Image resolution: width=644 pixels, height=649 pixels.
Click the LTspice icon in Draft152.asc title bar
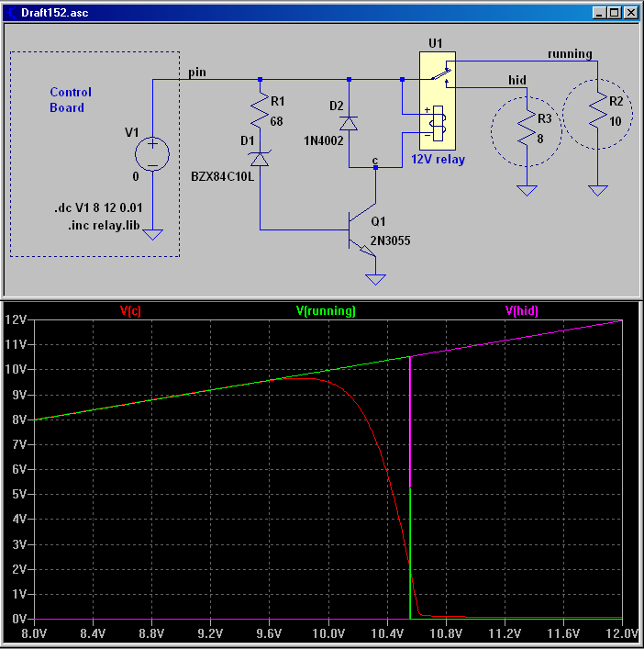click(12, 13)
